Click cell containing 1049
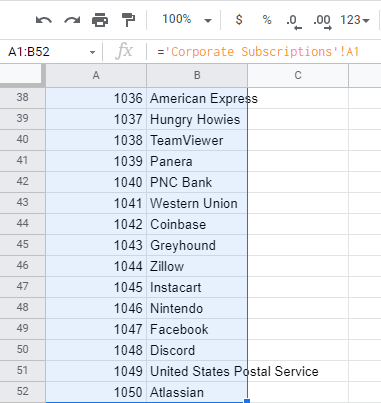Screen dimensions: 381x403 pyautogui.click(x=96, y=371)
